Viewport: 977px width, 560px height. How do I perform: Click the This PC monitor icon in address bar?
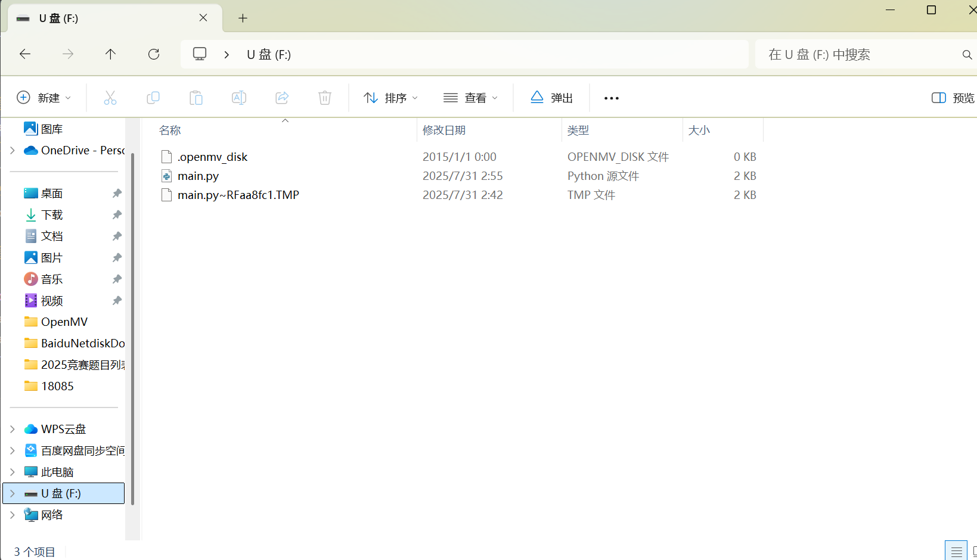(200, 54)
